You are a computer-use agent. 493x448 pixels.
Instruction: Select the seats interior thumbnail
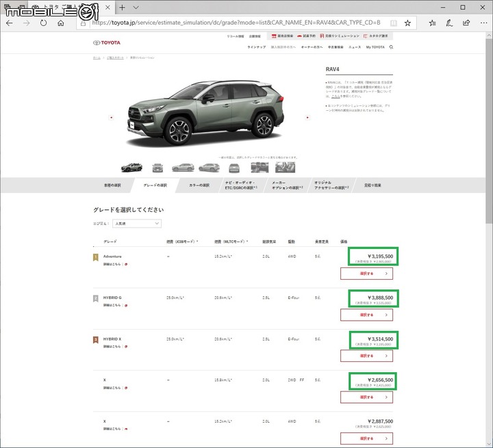[285, 168]
